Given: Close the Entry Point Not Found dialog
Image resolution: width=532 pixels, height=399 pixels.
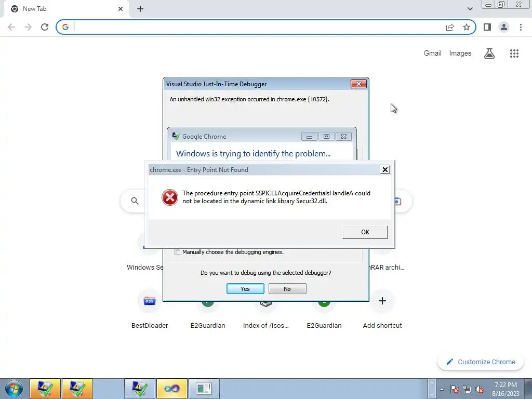Looking at the screenshot, I should coord(385,170).
